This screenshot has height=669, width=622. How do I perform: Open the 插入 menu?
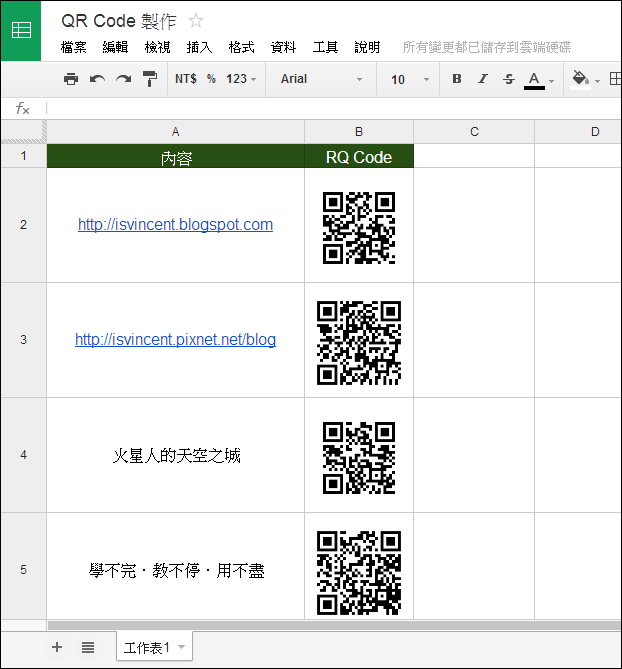coord(199,47)
